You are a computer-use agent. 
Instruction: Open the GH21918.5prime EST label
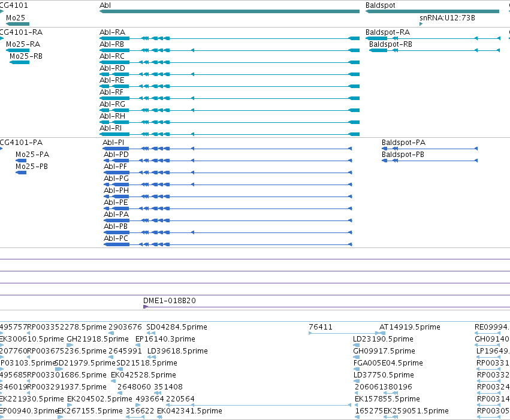pyautogui.click(x=98, y=339)
